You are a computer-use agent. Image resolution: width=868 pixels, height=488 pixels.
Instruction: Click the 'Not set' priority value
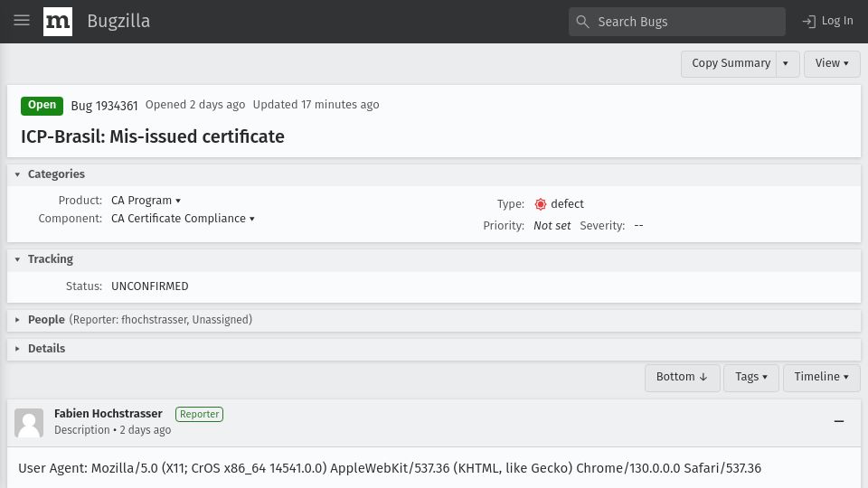pos(552,226)
